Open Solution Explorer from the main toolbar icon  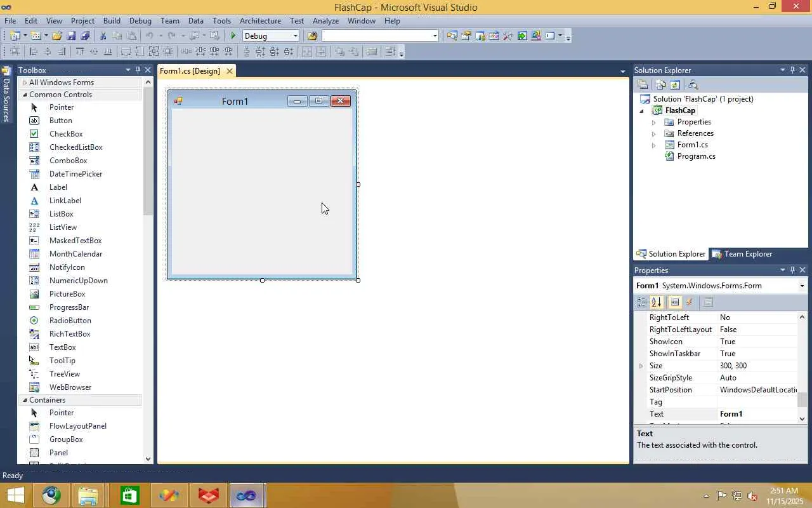coord(452,36)
